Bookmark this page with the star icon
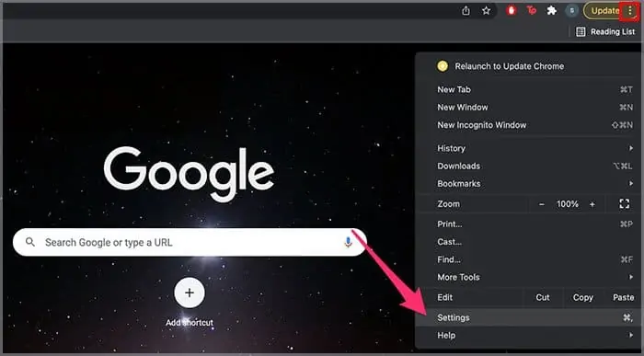 tap(487, 11)
